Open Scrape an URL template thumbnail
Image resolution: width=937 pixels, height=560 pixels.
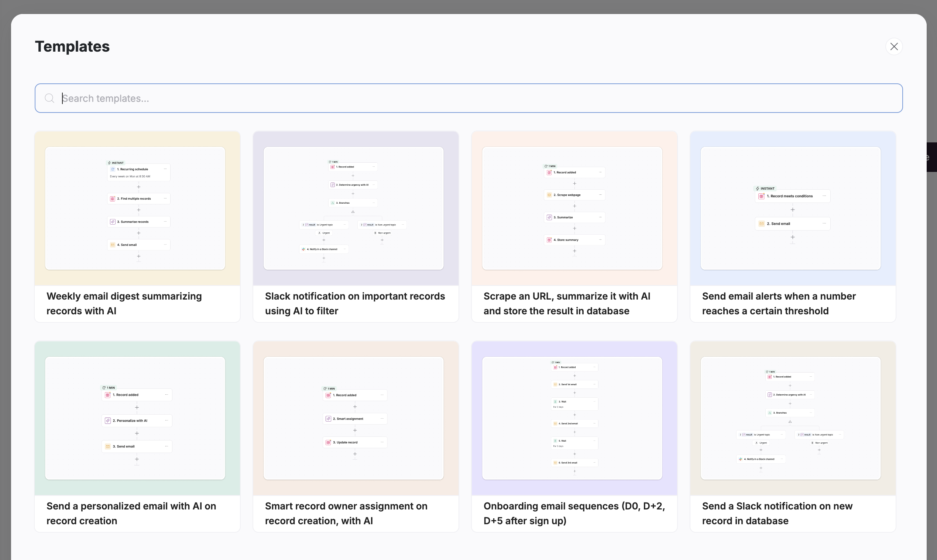(572, 208)
